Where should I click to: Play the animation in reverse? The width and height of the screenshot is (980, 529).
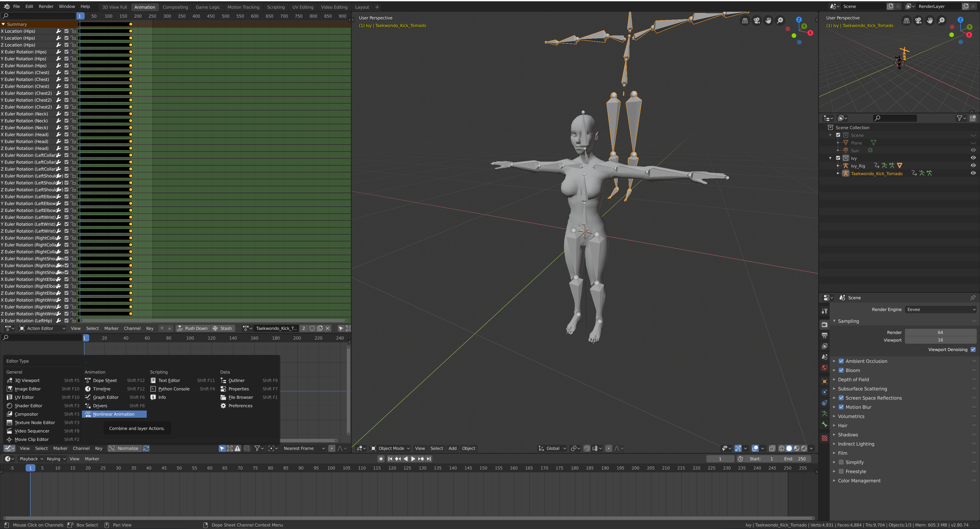pyautogui.click(x=406, y=459)
